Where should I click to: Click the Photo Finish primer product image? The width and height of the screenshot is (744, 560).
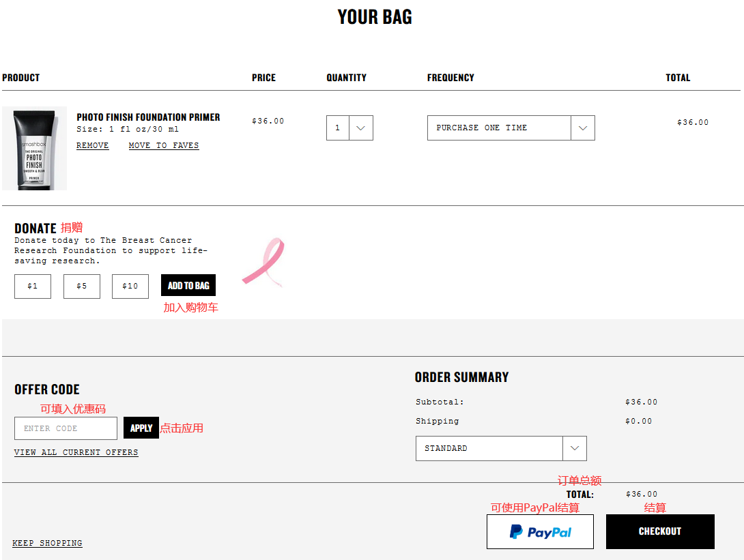(34, 148)
